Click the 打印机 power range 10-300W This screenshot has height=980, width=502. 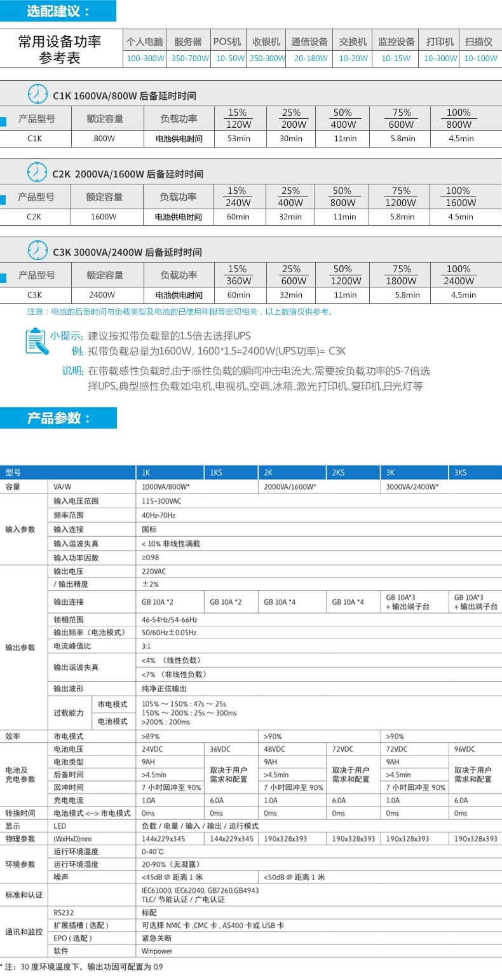point(440,58)
